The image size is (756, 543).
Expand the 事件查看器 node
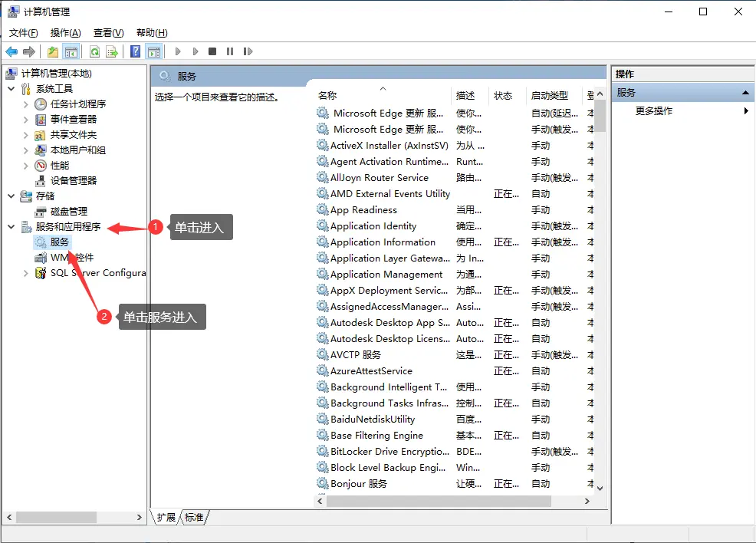[26, 120]
